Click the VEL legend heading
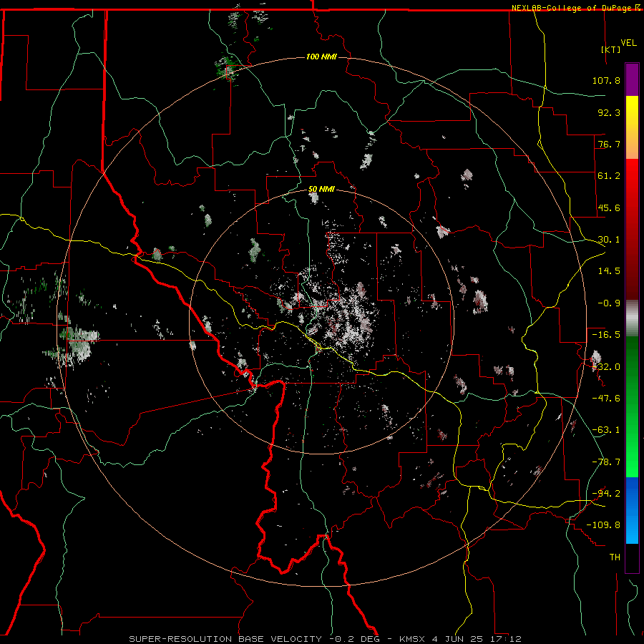The width and height of the screenshot is (644, 644). (x=629, y=43)
